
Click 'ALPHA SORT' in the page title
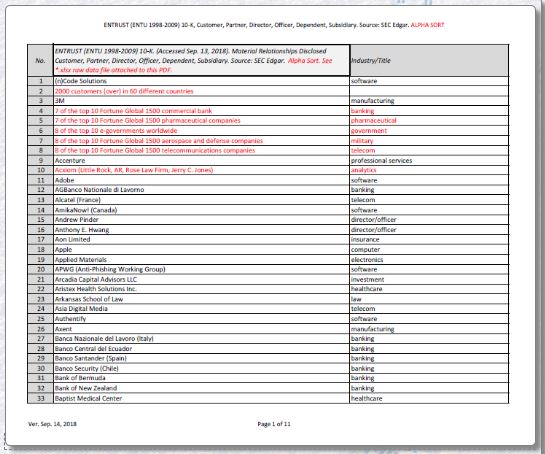point(427,25)
